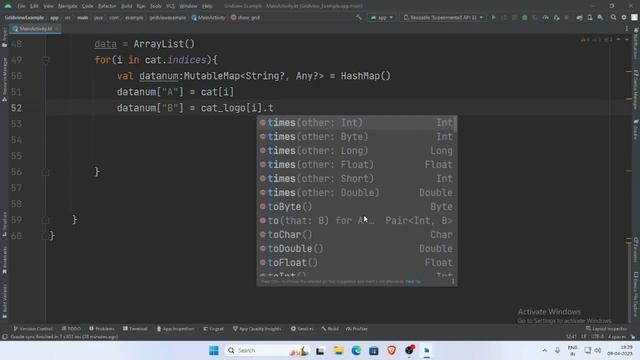Click the account avatar icon top right
Viewport: 640px width, 360px height.
(634, 18)
